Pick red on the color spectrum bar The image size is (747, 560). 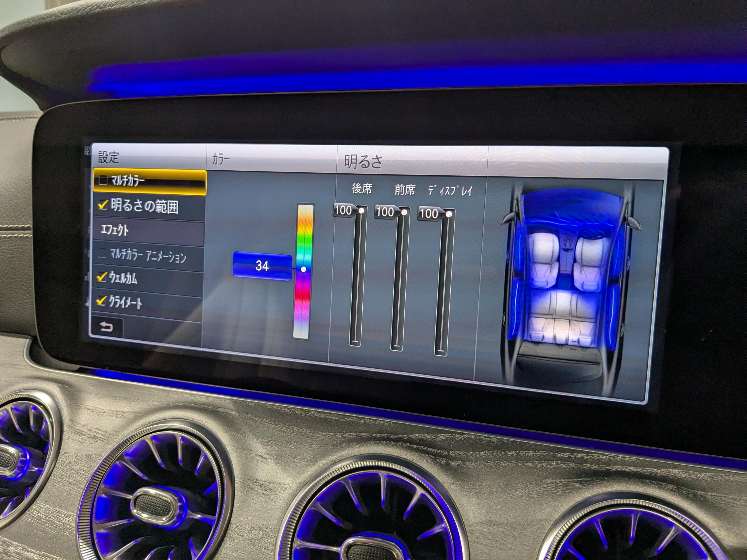point(302,296)
